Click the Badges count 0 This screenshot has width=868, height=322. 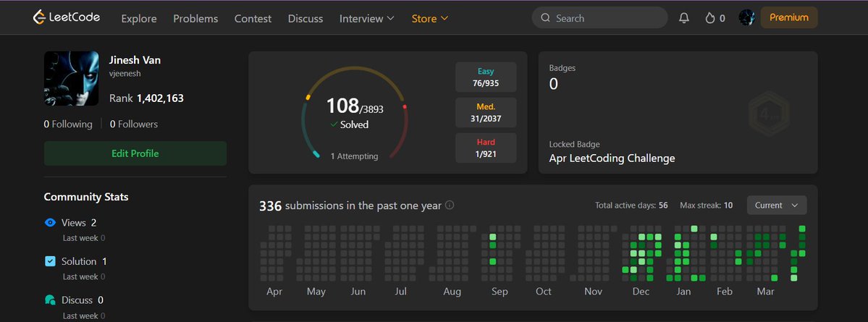point(554,84)
